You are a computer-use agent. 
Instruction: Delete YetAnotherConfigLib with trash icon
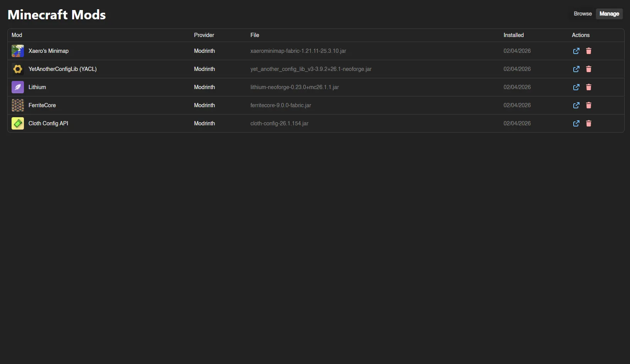click(589, 69)
